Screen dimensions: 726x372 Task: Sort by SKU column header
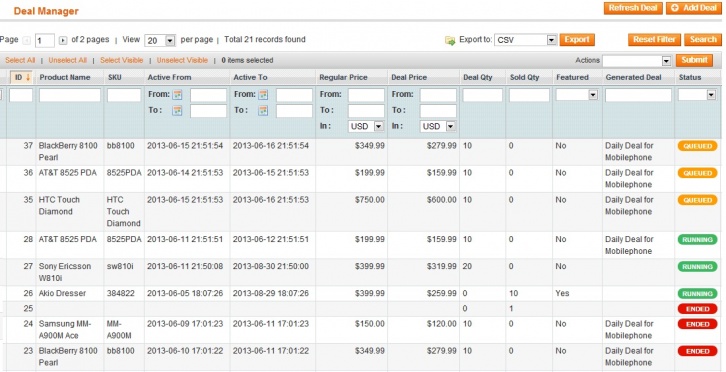(x=114, y=77)
